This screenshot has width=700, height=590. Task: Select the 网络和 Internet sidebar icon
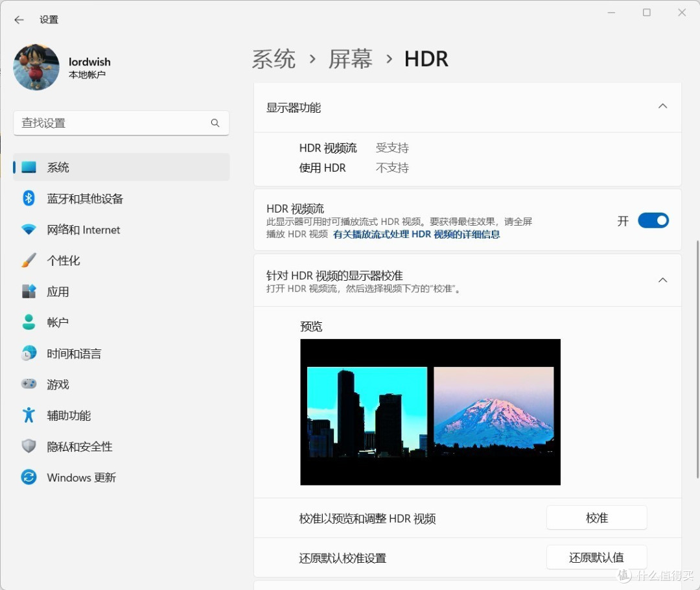click(29, 230)
